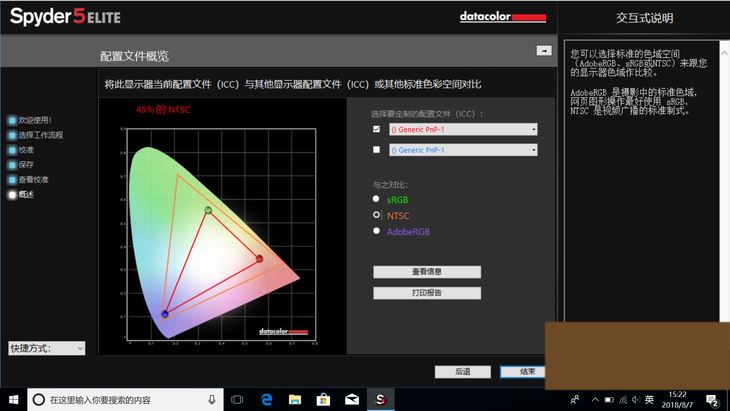Image resolution: width=730 pixels, height=411 pixels.
Task: Click the blue primary point on gamut chart
Action: (x=165, y=314)
